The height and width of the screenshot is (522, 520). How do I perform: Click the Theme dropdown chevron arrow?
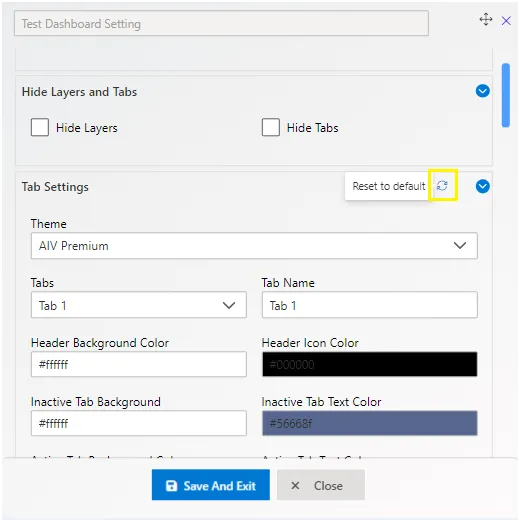tap(460, 246)
